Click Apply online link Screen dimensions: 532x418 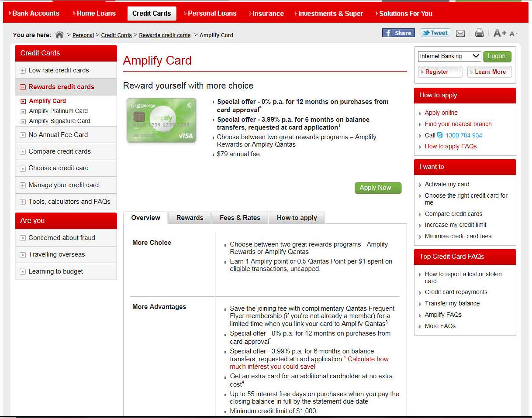pos(441,113)
